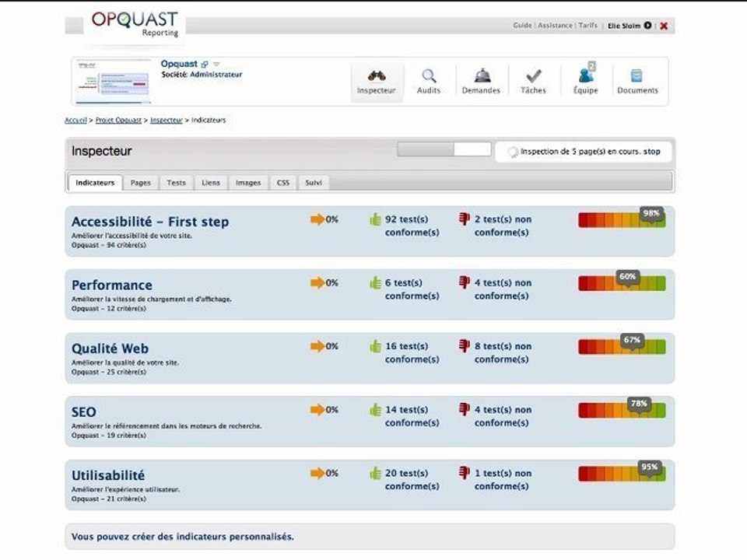The image size is (747, 560).
Task: Click the Accueil breadcrumb link
Action: point(75,120)
